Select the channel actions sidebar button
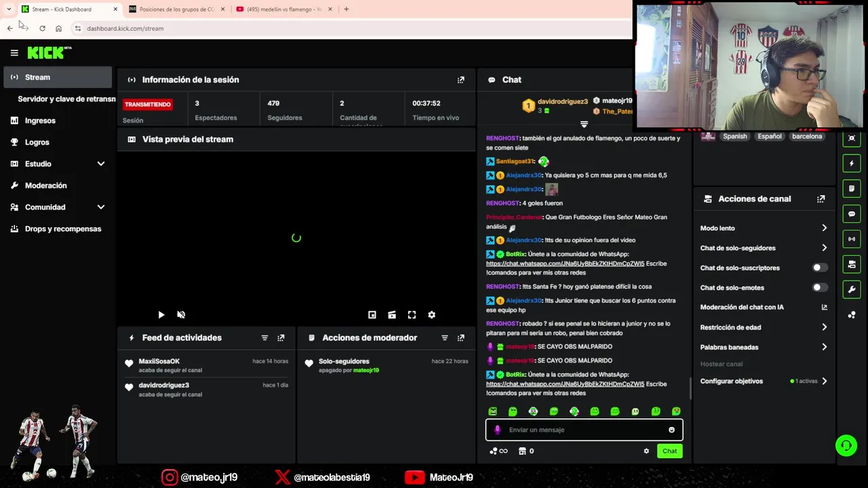868x488 pixels. [x=852, y=264]
